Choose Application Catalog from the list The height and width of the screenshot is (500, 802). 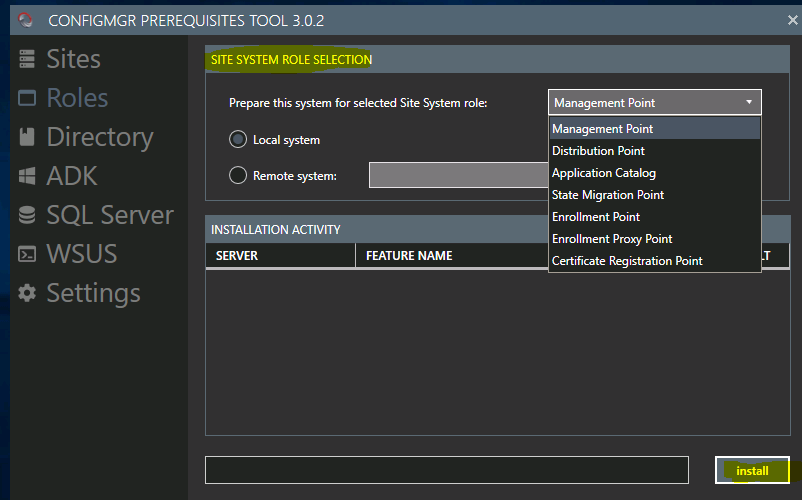click(655, 173)
